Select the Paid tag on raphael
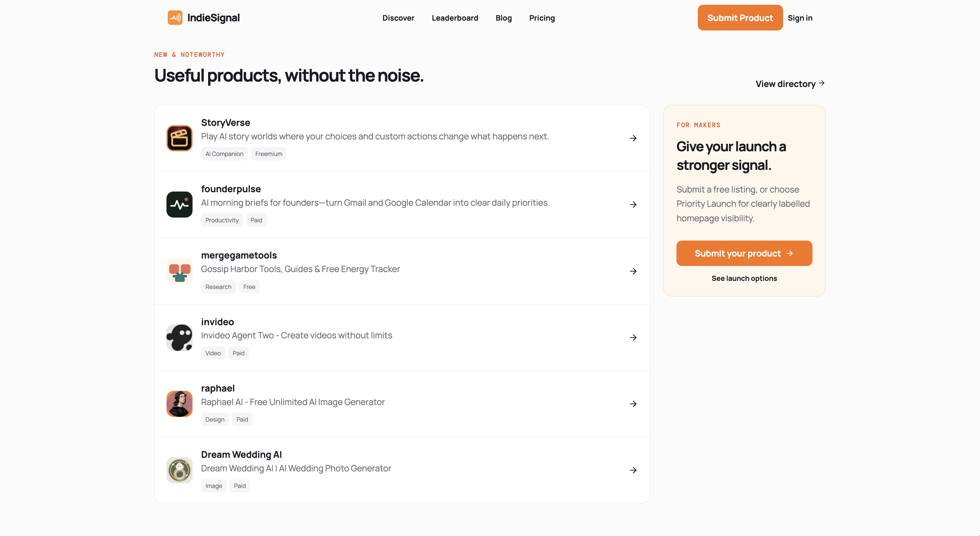This screenshot has height=536, width=980. [x=242, y=419]
